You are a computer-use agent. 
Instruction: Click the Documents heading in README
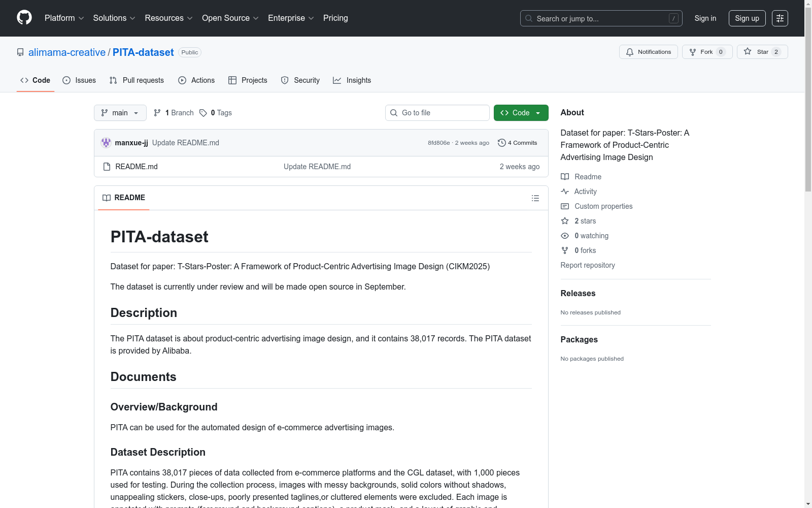(x=144, y=377)
